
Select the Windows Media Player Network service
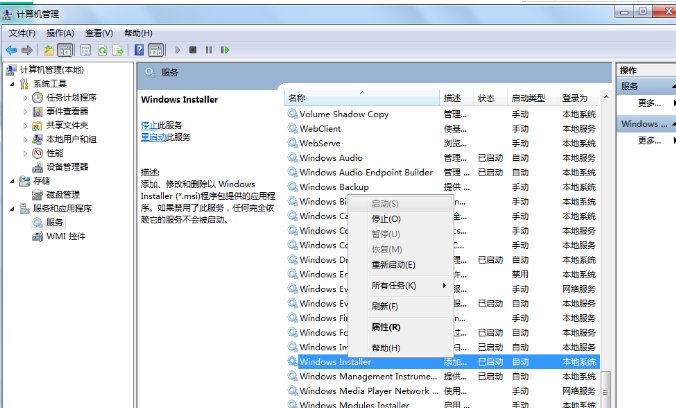pos(442,391)
